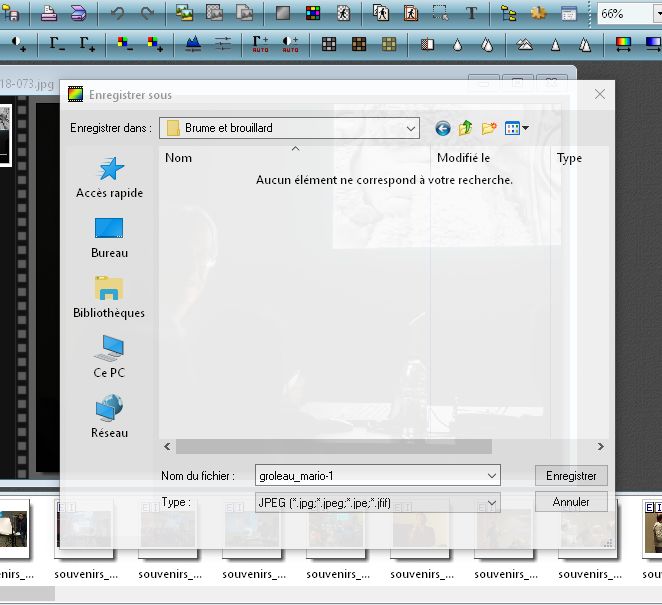Viewport: 662px width, 605px height.
Task: Click the 66% zoom level box
Action: tap(625, 14)
